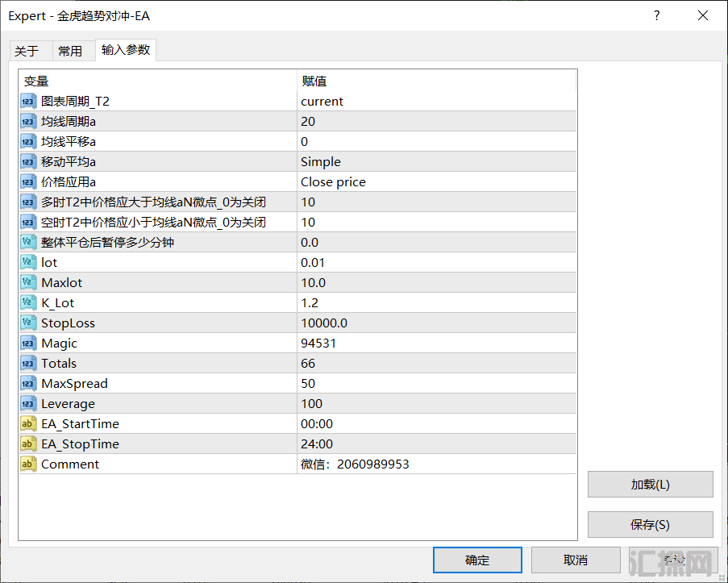Image resolution: width=728 pixels, height=583 pixels.
Task: Click the 加载(L) button
Action: click(x=650, y=485)
